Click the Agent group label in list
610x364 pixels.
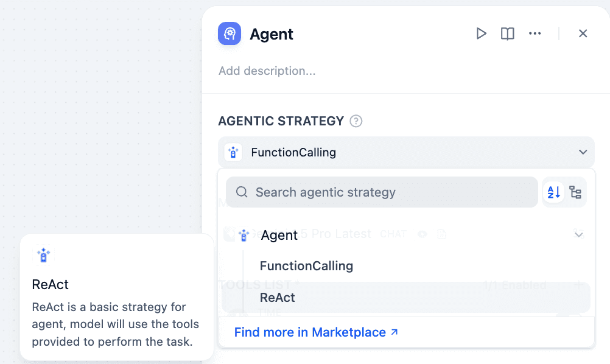click(x=279, y=236)
